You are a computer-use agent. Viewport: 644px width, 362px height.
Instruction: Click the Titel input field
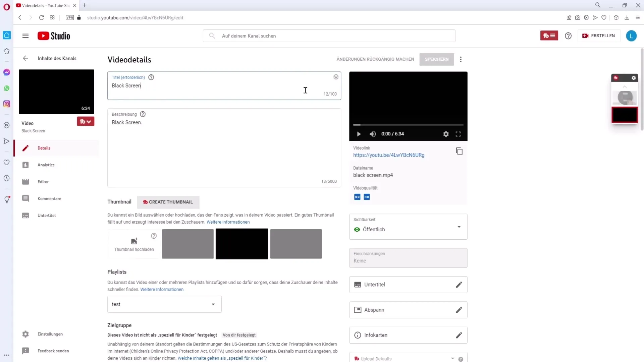click(x=224, y=86)
